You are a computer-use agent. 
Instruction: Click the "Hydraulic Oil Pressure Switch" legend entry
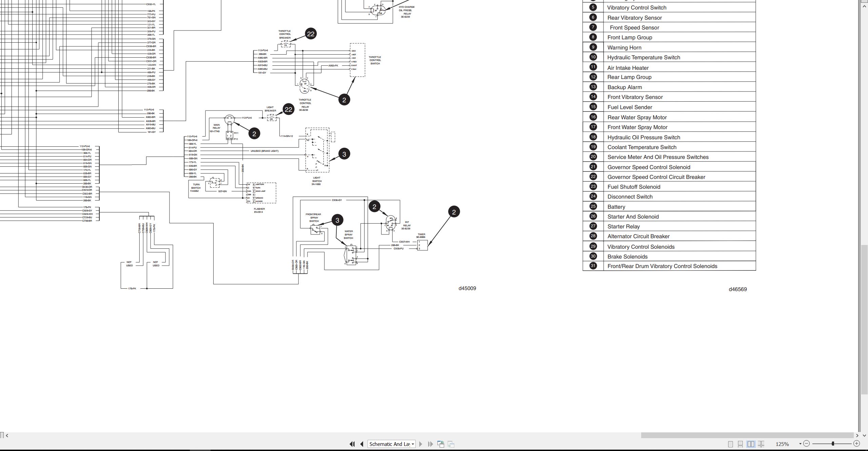(644, 137)
